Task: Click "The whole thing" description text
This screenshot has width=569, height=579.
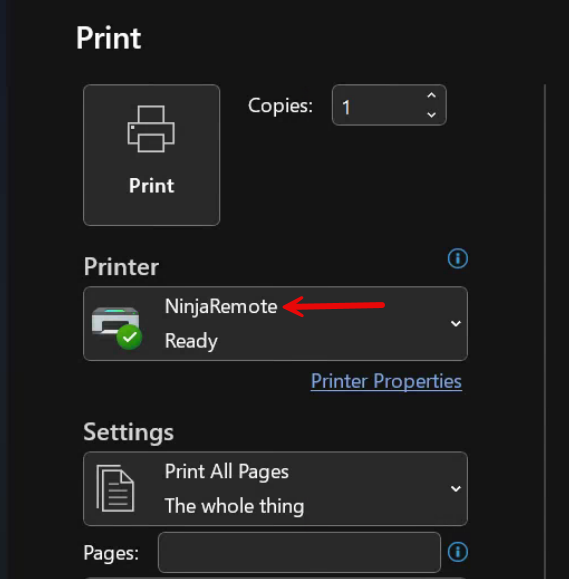Action: pyautogui.click(x=234, y=506)
